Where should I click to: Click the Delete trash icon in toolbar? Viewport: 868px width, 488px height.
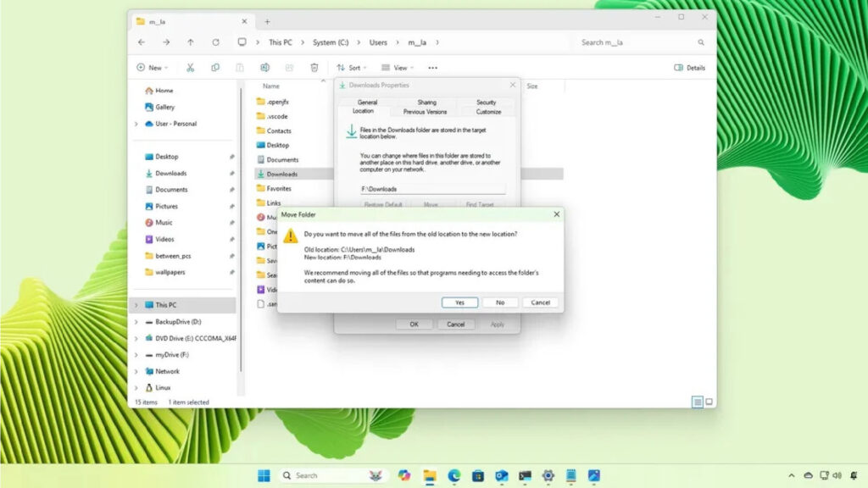coord(314,68)
